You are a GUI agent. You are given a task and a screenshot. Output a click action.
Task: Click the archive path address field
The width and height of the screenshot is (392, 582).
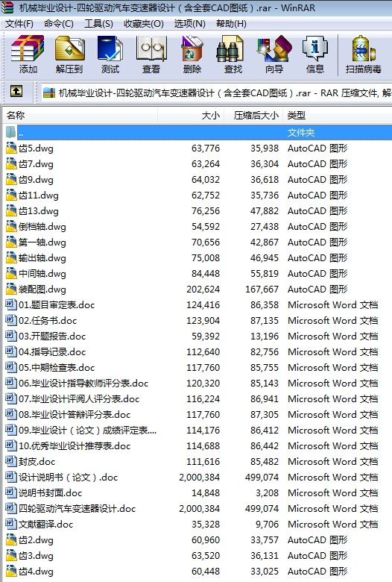pos(217,93)
